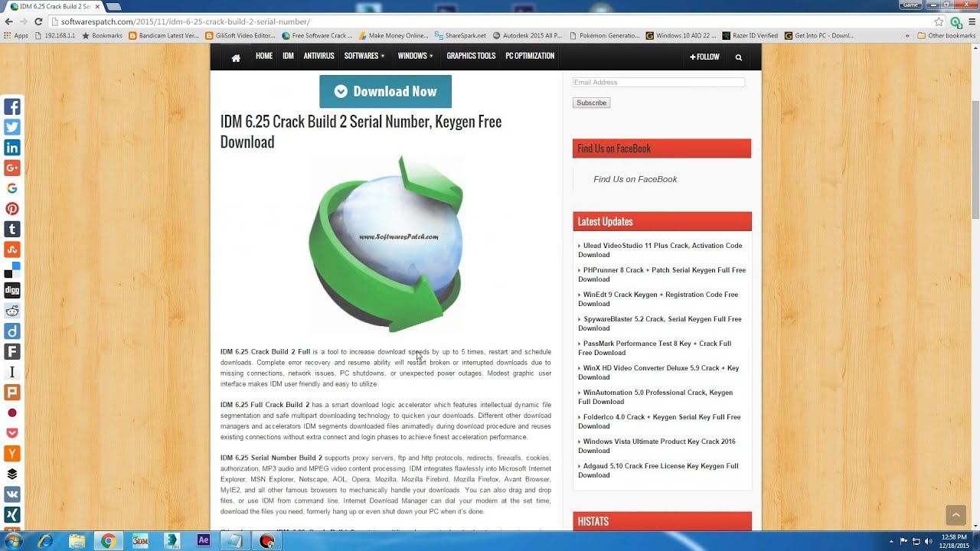Viewport: 980px width, 551px height.
Task: Share via Pocket sidebar icon
Action: pos(12,433)
